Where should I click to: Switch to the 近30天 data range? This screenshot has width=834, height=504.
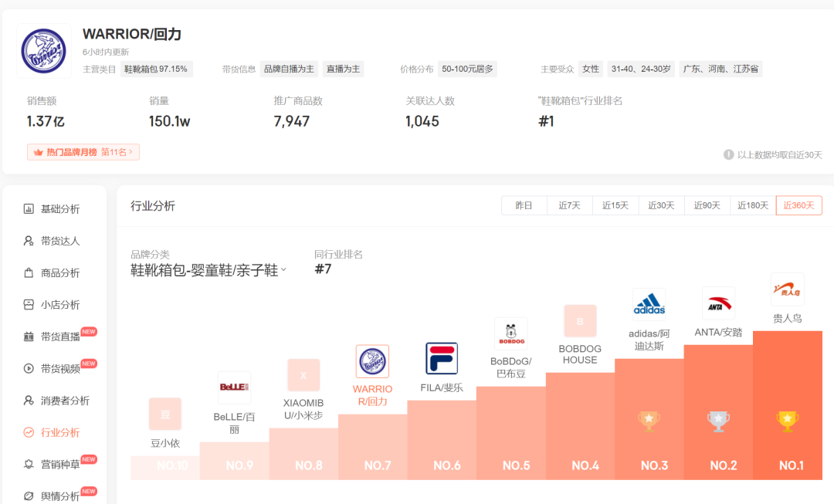[x=661, y=205]
